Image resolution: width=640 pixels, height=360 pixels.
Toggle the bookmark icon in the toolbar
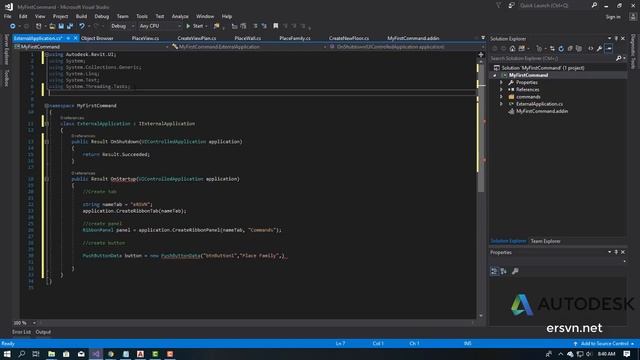[x=276, y=26]
